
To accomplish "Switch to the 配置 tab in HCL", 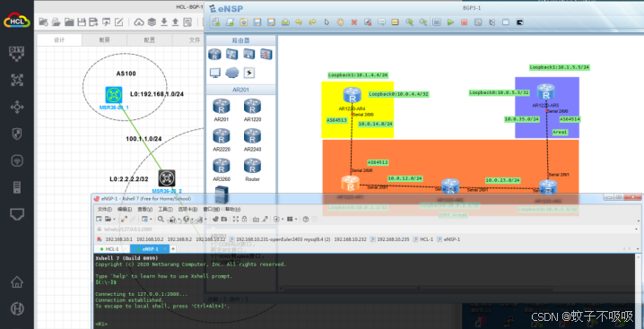I will [x=150, y=39].
